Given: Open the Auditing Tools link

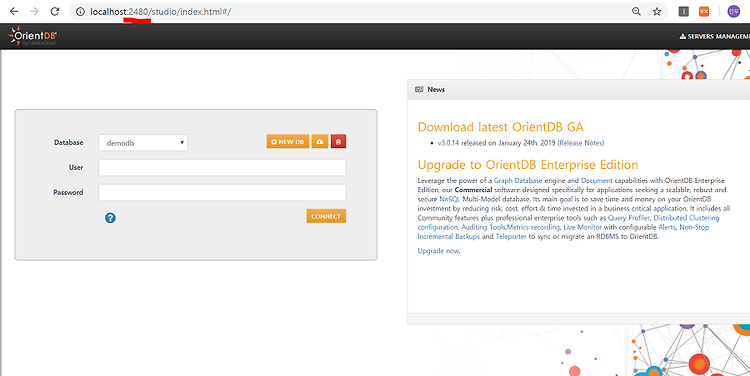Looking at the screenshot, I should point(483,227).
